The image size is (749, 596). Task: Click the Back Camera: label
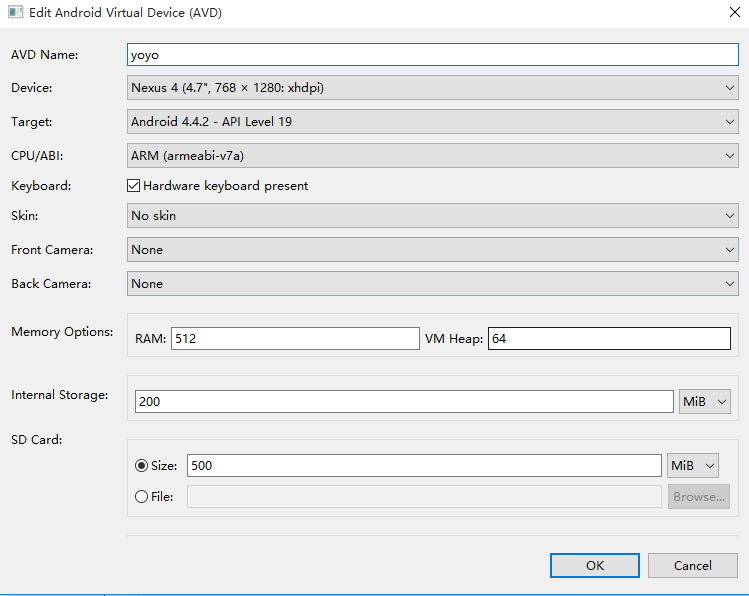click(51, 284)
